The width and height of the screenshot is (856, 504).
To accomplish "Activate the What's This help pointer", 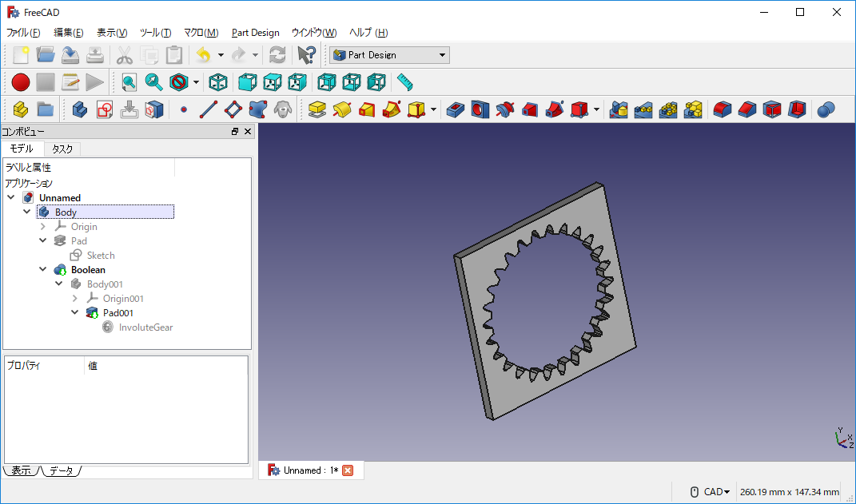I will pos(307,55).
